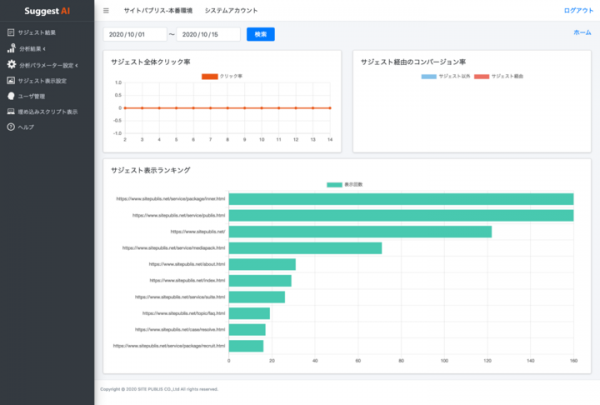
Task: Open 埋め込みスクリプト表示 in the sidebar
Action: (48, 112)
